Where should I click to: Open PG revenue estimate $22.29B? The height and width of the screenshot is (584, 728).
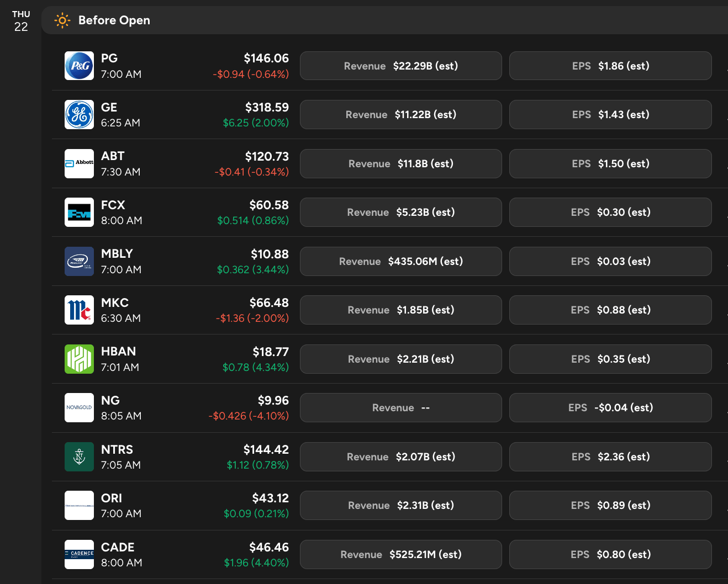click(x=401, y=66)
